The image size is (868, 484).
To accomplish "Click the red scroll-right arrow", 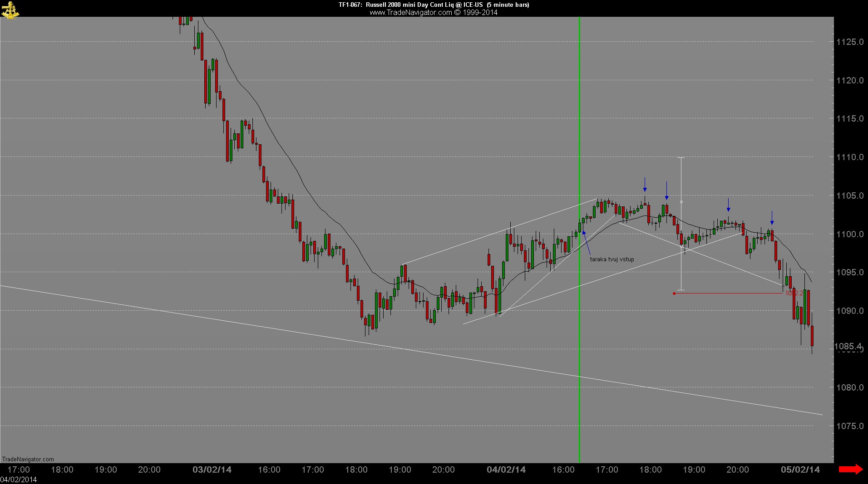I will [850, 469].
